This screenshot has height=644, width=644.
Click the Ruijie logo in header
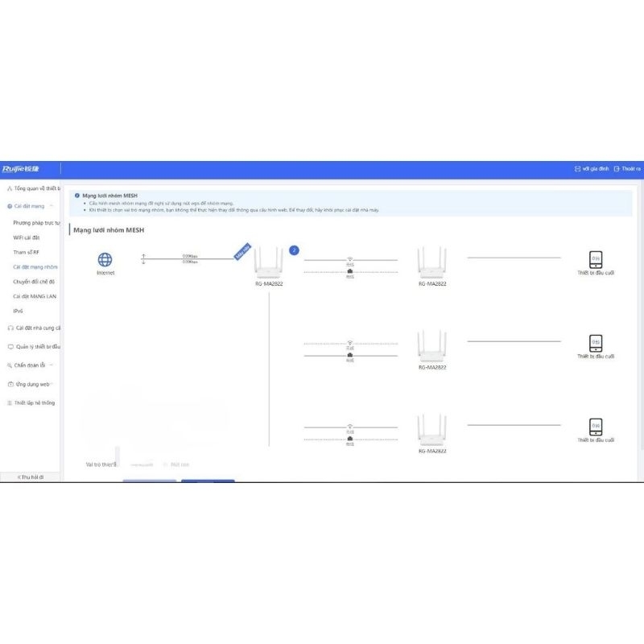tap(21, 169)
